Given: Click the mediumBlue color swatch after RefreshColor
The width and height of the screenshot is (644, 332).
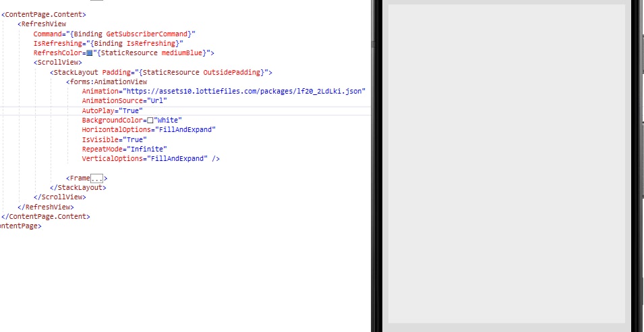Looking at the screenshot, I should 90,53.
